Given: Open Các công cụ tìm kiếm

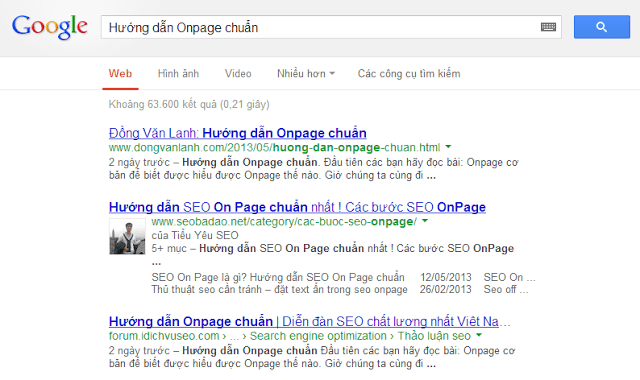Looking at the screenshot, I should coord(409,73).
